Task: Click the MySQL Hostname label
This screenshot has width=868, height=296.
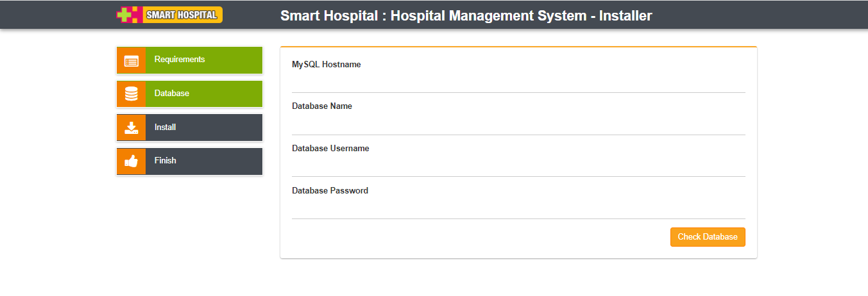Action: pyautogui.click(x=327, y=65)
